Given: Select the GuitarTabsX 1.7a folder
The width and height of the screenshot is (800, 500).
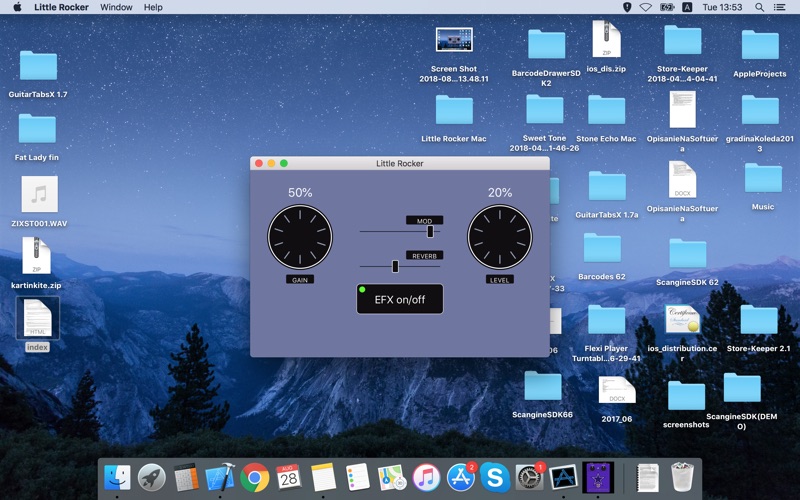Looking at the screenshot, I should [x=607, y=186].
